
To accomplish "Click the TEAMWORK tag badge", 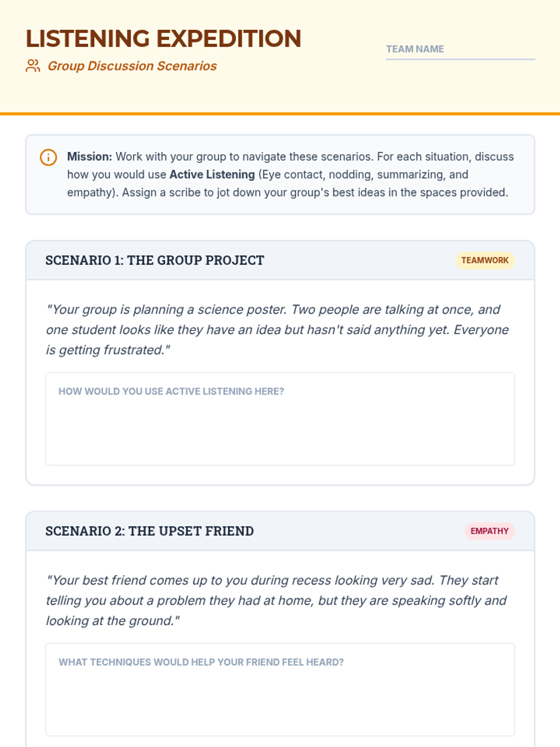I will point(485,261).
